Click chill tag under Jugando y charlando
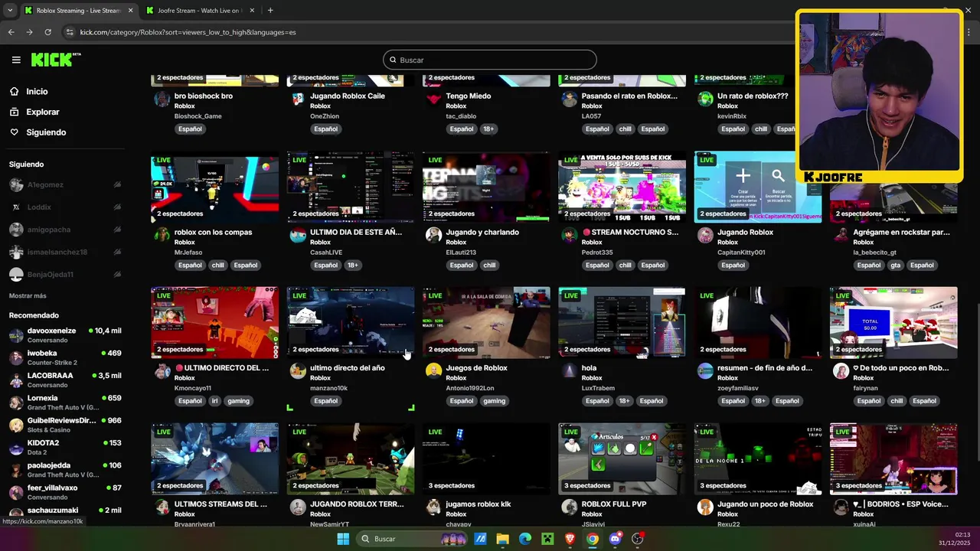Screen dimensions: 980x551 click(x=489, y=266)
